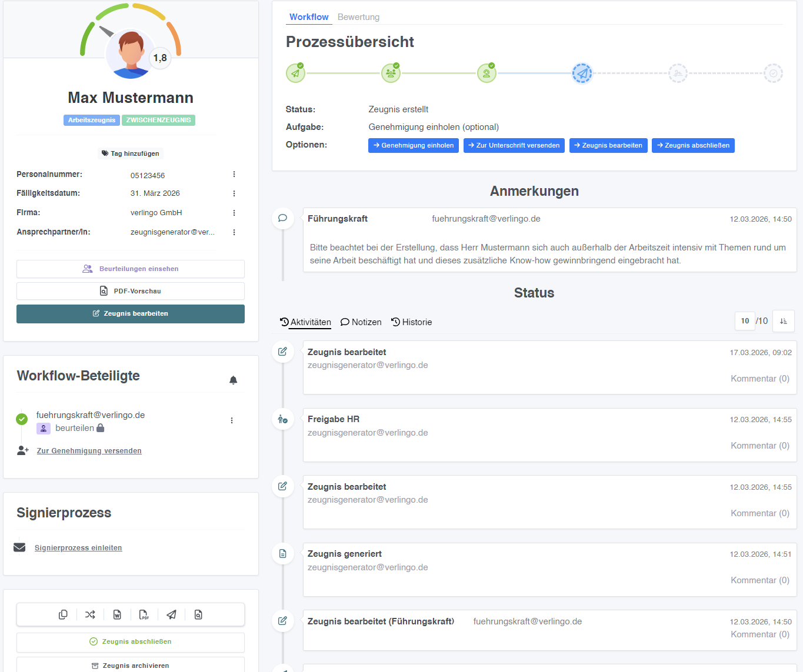Click the envelope icon in Signierprozess

19,547
